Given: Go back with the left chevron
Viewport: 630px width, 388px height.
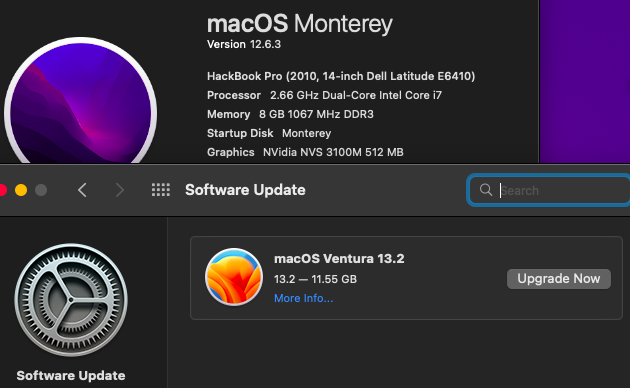Looking at the screenshot, I should click(x=82, y=190).
